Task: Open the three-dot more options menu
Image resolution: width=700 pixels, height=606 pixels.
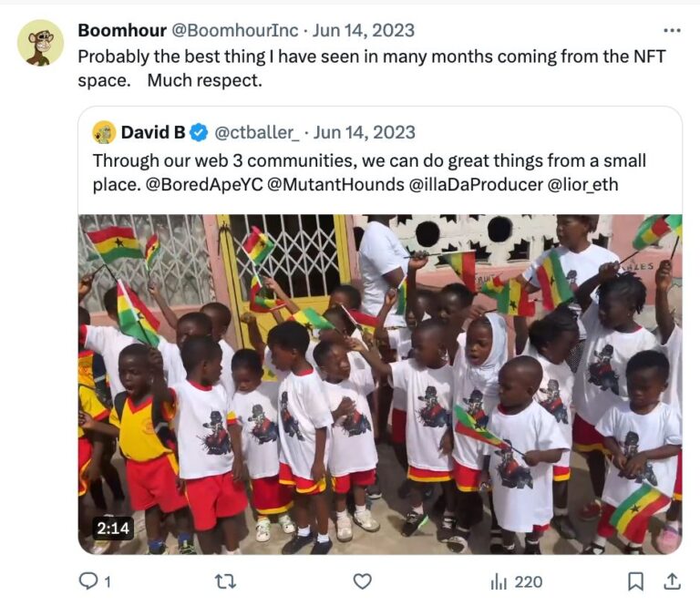Action: pos(672,31)
